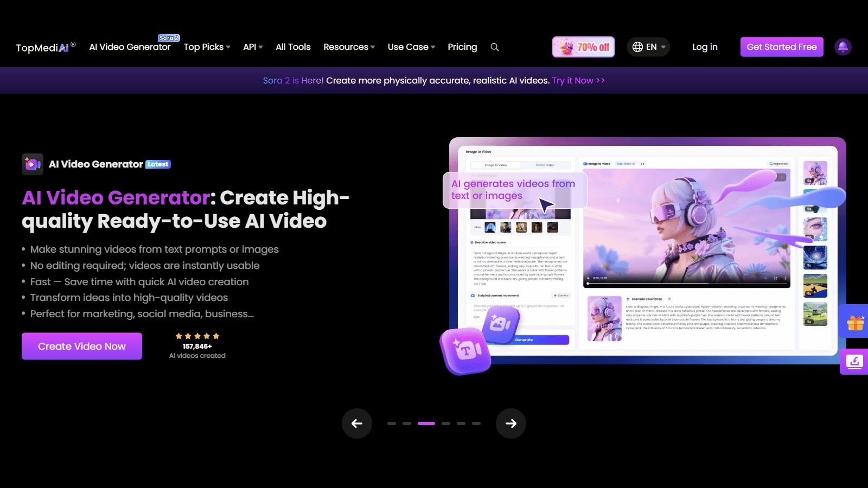
Task: Click Create Video Now button
Action: pyautogui.click(x=82, y=346)
